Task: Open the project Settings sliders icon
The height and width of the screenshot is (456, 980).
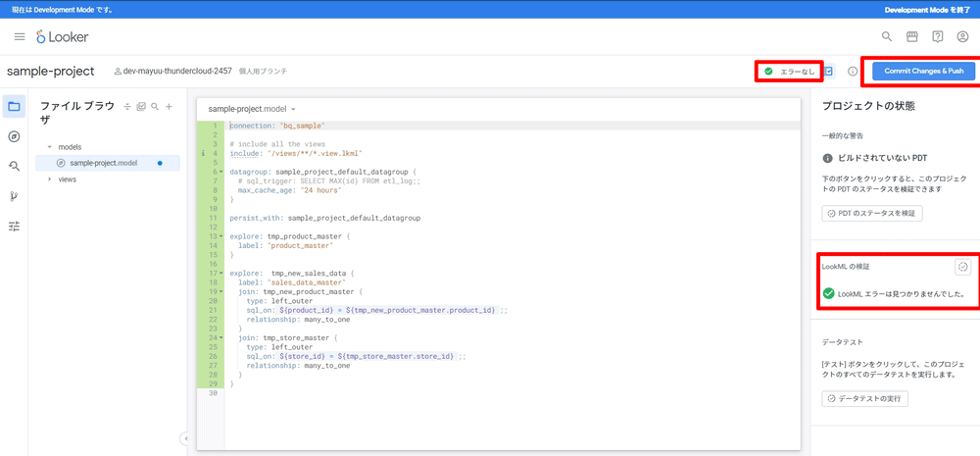Action: pos(14,227)
